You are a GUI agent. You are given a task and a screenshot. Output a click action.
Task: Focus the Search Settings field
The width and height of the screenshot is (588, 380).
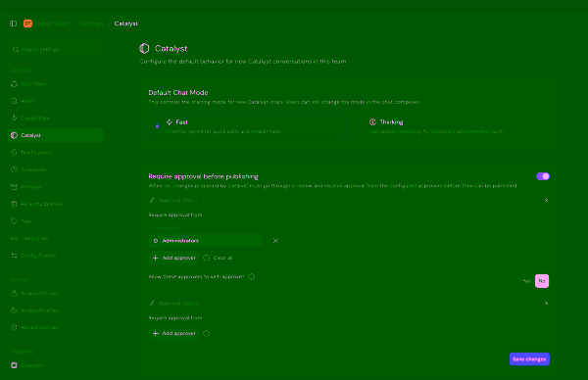[56, 50]
